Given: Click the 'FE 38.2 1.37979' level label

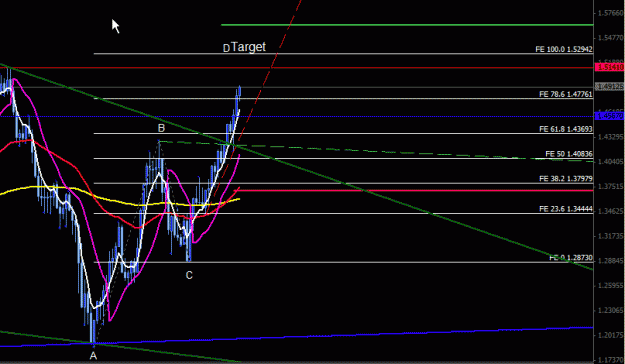Looking at the screenshot, I should point(566,179).
